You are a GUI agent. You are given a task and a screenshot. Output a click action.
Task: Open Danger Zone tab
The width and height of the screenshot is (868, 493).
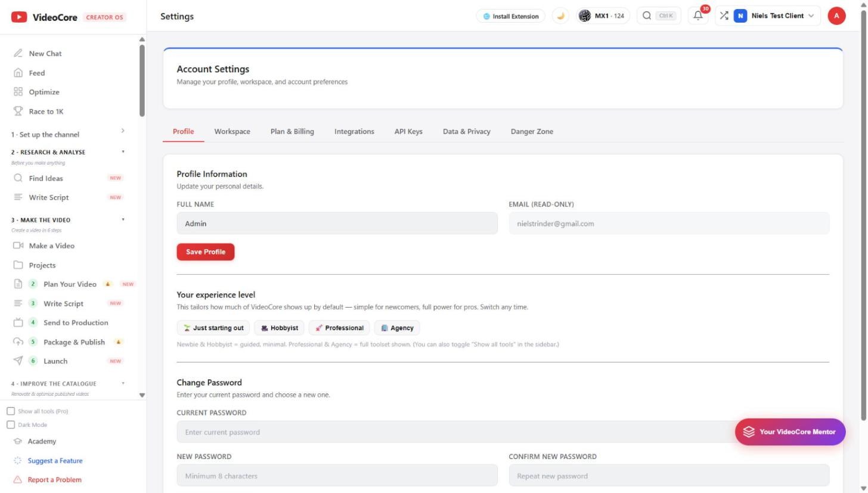coord(532,132)
